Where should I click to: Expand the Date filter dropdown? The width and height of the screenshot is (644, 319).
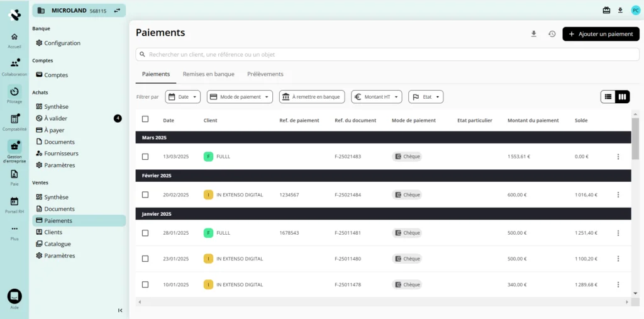pyautogui.click(x=182, y=97)
